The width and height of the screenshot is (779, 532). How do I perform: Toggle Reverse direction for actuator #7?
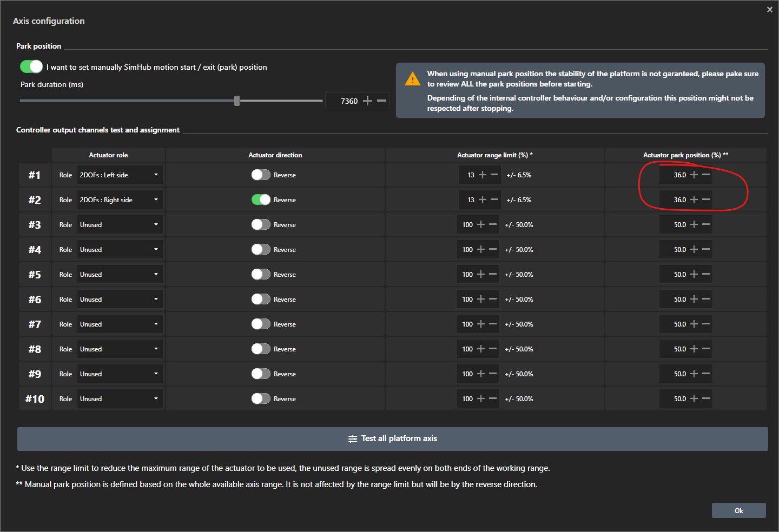coord(261,324)
